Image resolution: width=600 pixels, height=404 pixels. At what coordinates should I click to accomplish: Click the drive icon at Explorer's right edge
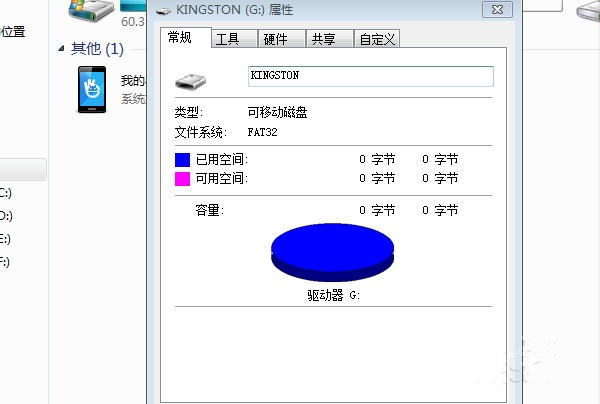click(589, 11)
